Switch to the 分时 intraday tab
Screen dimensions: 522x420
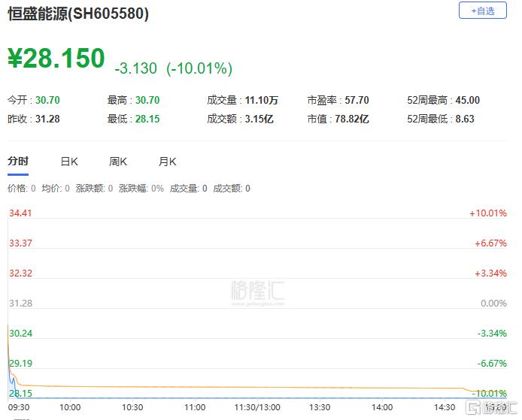tap(18, 162)
